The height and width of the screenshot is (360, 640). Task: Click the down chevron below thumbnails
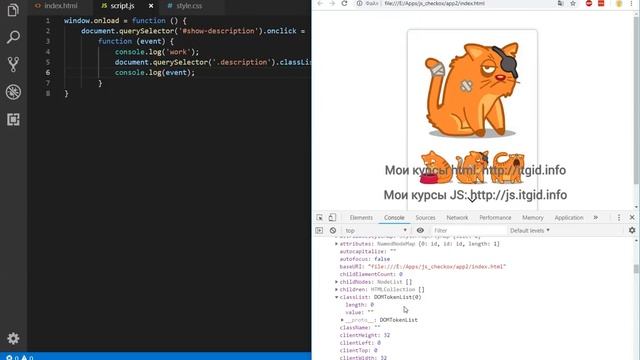472,199
